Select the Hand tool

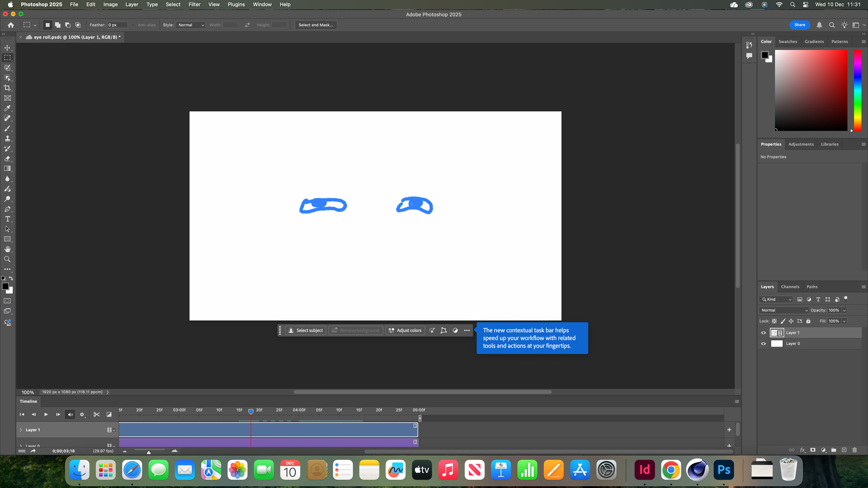tap(7, 249)
